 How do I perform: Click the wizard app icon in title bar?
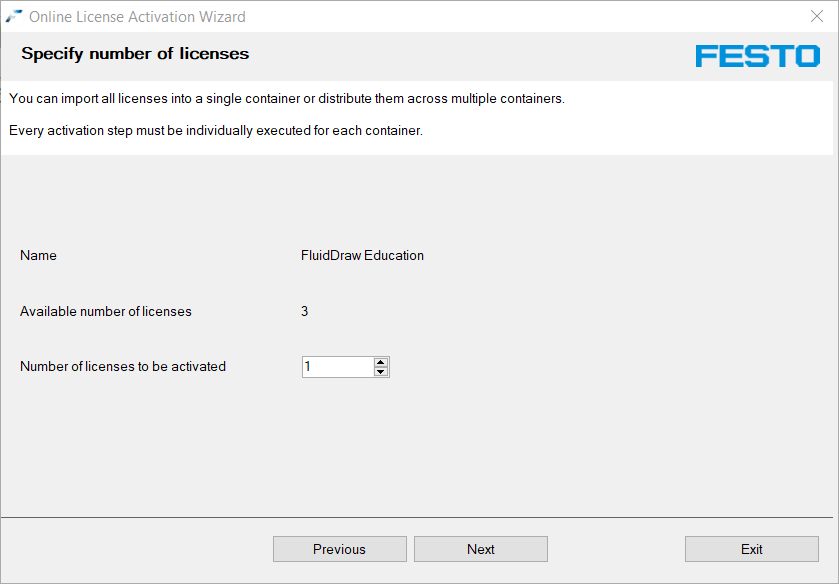pos(14,16)
